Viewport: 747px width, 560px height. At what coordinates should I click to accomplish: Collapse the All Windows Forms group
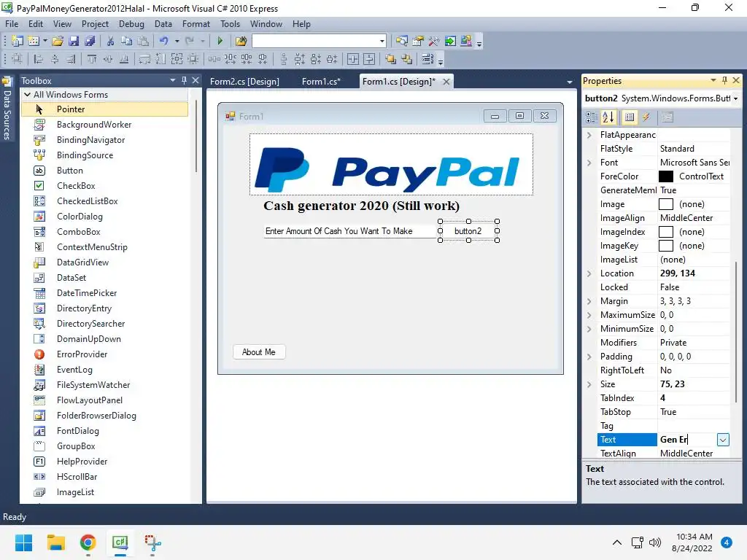[28, 95]
